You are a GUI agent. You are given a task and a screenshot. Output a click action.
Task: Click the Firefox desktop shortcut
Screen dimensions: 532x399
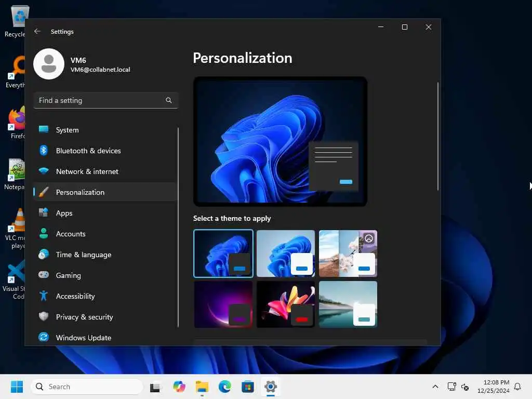click(x=16, y=123)
